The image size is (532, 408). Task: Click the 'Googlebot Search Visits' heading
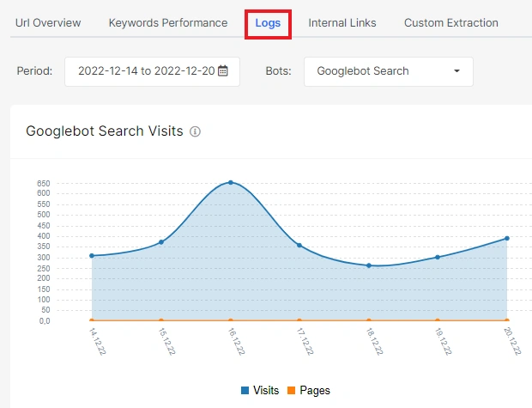[105, 131]
